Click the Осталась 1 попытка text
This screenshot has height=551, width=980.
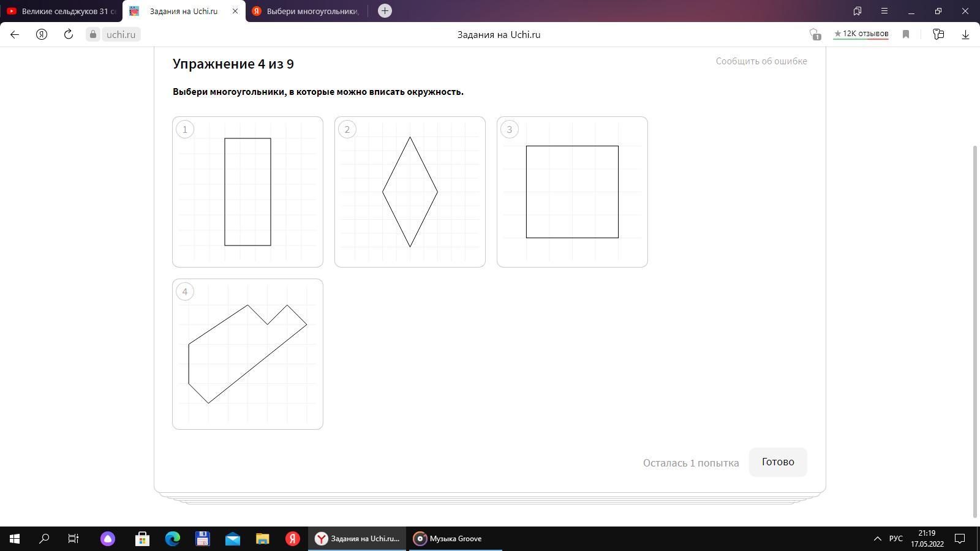[x=691, y=463]
